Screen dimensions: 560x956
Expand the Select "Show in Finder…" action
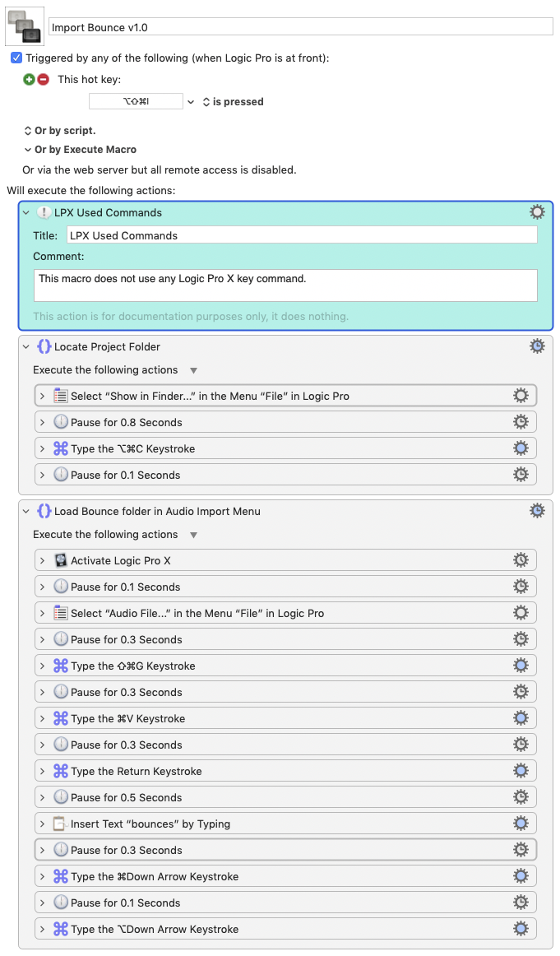pyautogui.click(x=42, y=397)
